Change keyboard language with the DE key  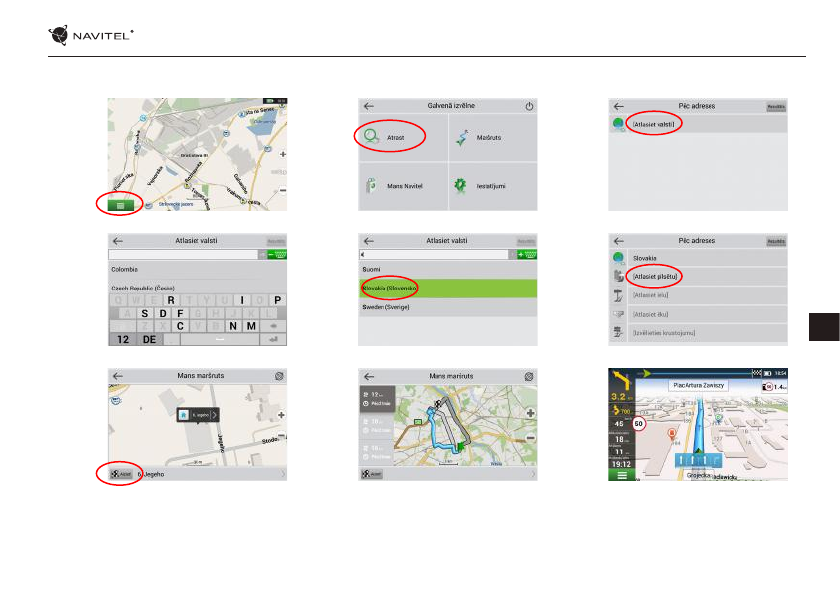click(149, 340)
